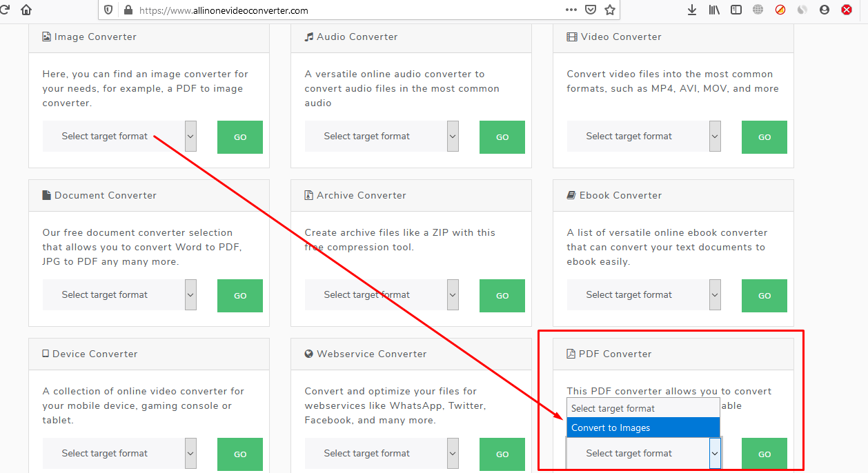This screenshot has height=473, width=868.
Task: Click the browser Home icon
Action: point(26,10)
